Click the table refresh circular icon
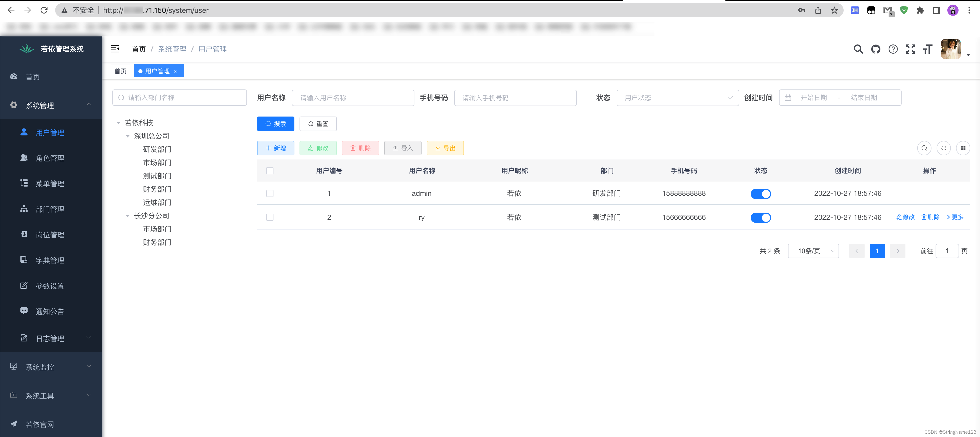The width and height of the screenshot is (980, 437). tap(943, 148)
